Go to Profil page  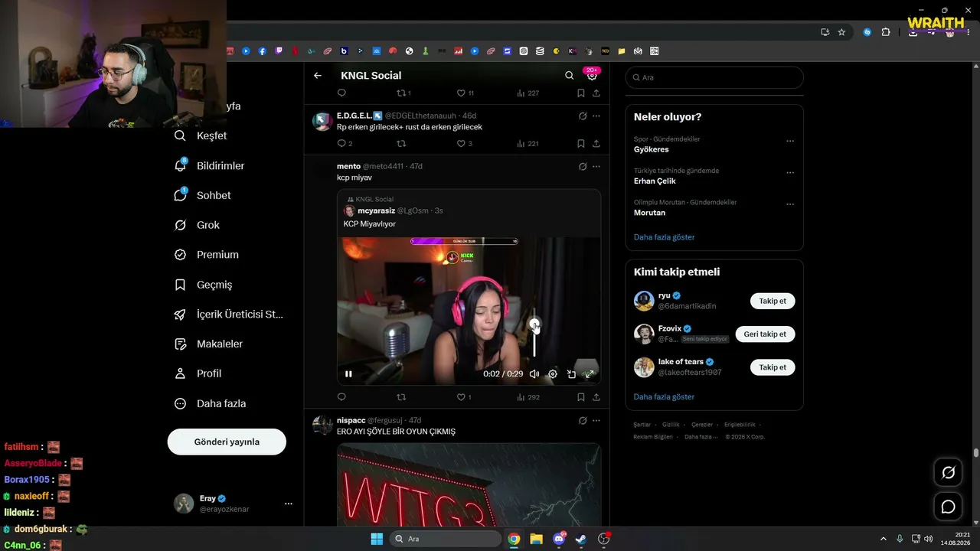[198, 374]
